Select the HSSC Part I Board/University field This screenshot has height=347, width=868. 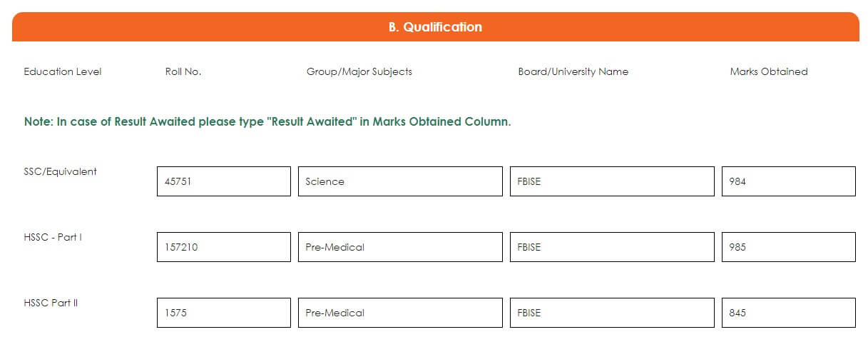click(x=611, y=247)
